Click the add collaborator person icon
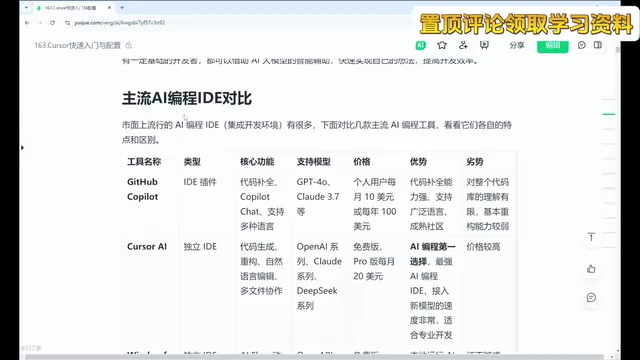Screen dimensions: 640x360 pyautogui.click(x=463, y=45)
